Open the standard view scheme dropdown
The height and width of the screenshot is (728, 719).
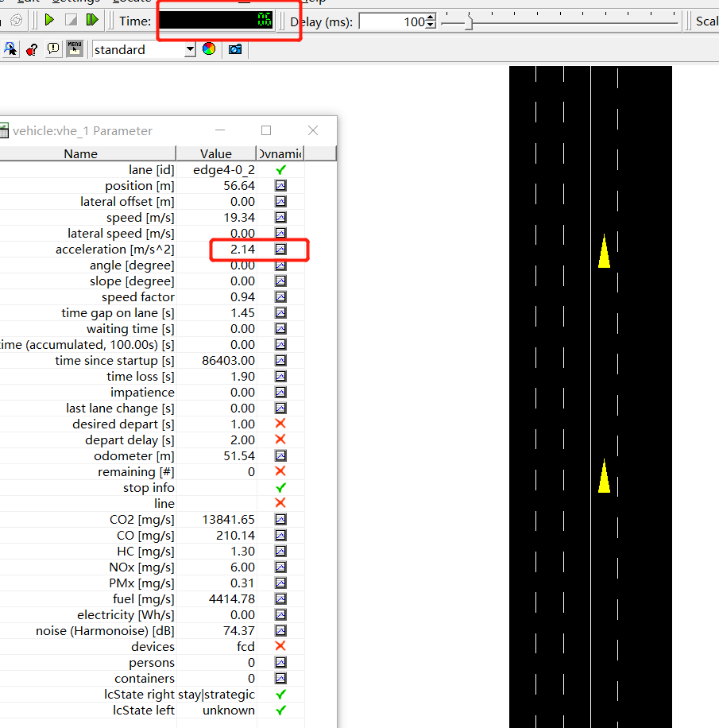pyautogui.click(x=189, y=49)
